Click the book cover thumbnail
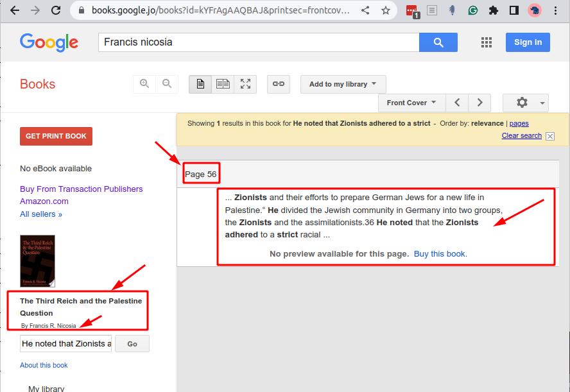The image size is (570, 392). coord(38,260)
